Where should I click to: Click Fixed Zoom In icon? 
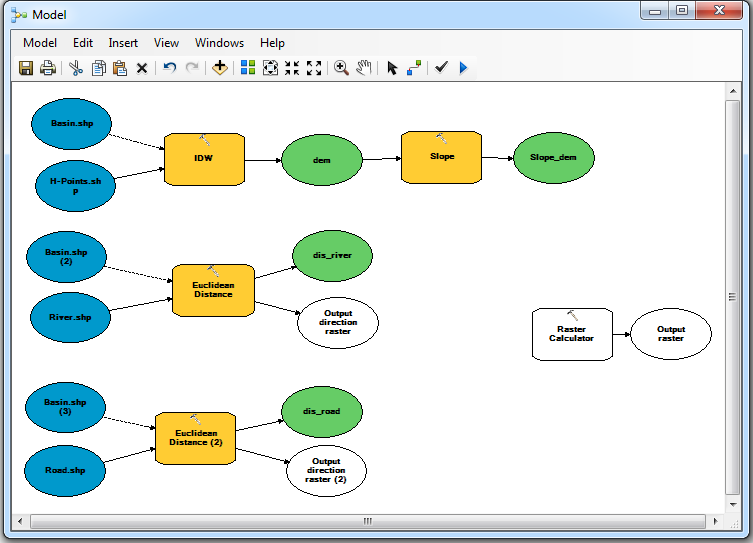(292, 68)
